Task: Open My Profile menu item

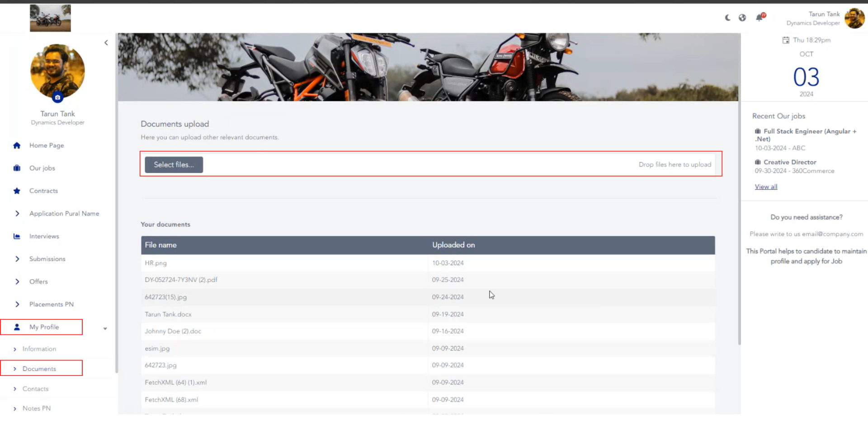Action: point(44,327)
